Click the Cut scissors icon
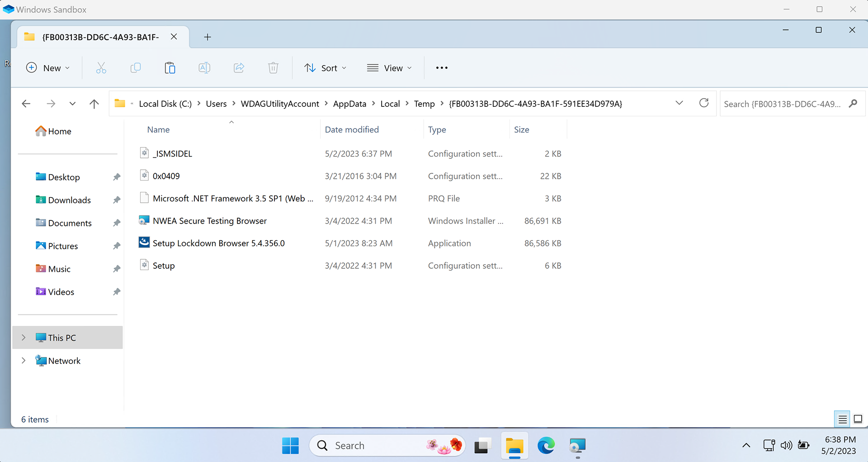Image resolution: width=868 pixels, height=462 pixels. tap(101, 68)
